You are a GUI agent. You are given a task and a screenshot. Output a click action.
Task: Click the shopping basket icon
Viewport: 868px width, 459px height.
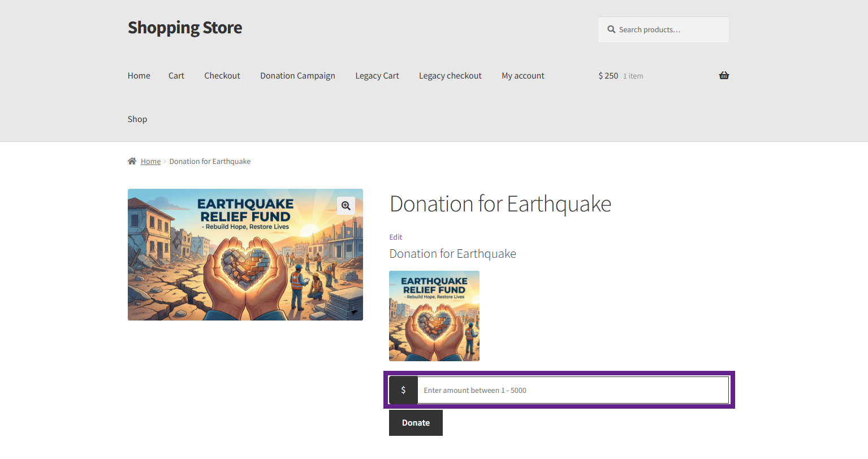(x=724, y=76)
